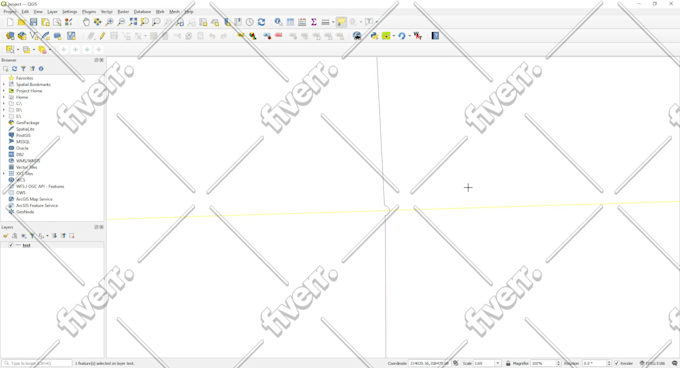Toggle extents and mouse position display icon
The image size is (680, 368).
[x=456, y=363]
